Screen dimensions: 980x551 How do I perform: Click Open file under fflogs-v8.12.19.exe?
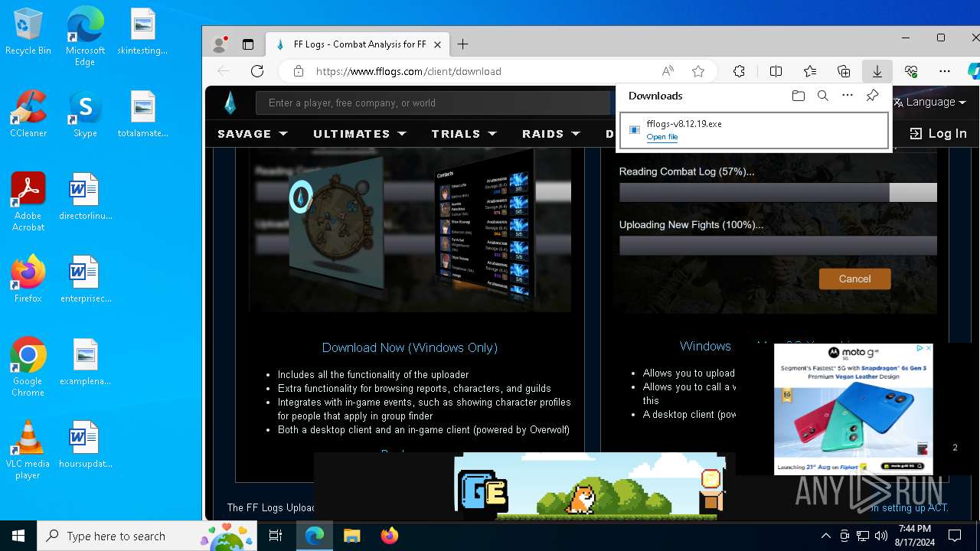point(661,137)
